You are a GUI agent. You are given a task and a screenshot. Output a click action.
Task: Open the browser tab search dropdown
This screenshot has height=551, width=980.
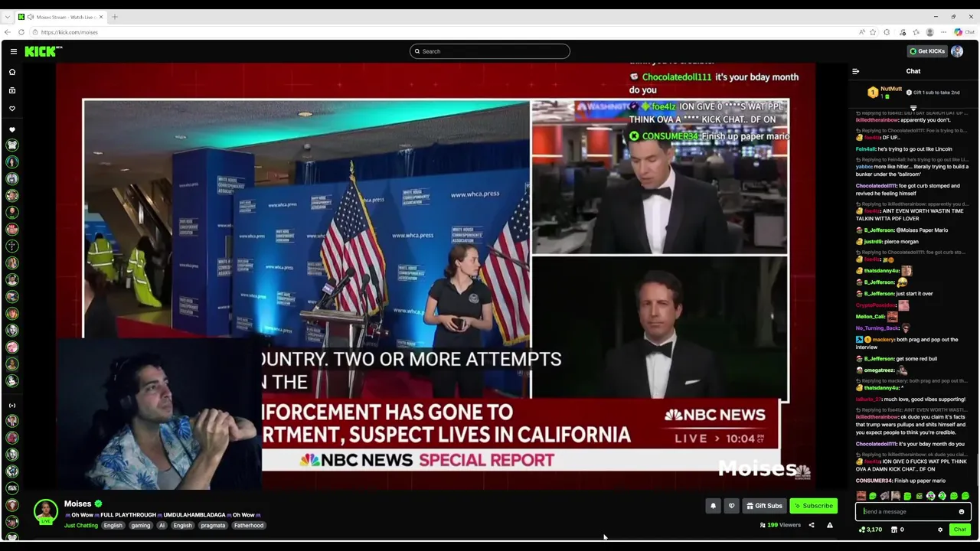pos(8,17)
